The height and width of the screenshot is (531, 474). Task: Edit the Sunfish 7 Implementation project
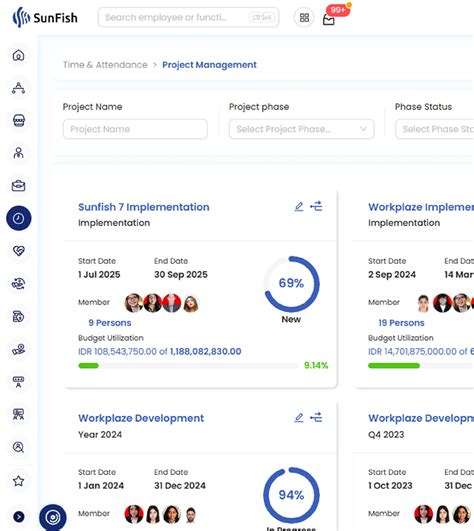pyautogui.click(x=299, y=207)
